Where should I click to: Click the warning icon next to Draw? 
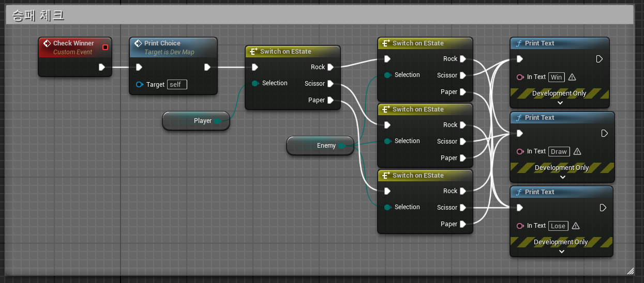(x=577, y=151)
